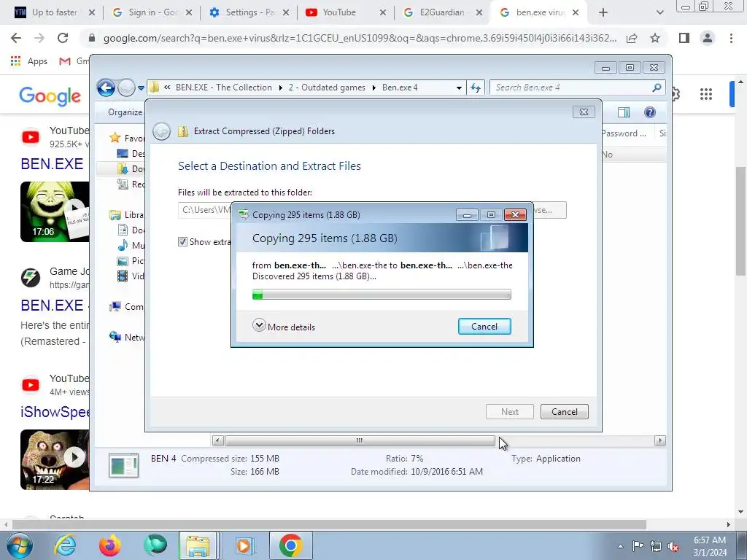The height and width of the screenshot is (560, 747).
Task: Switch to the Settings tab
Action: pyautogui.click(x=248, y=12)
